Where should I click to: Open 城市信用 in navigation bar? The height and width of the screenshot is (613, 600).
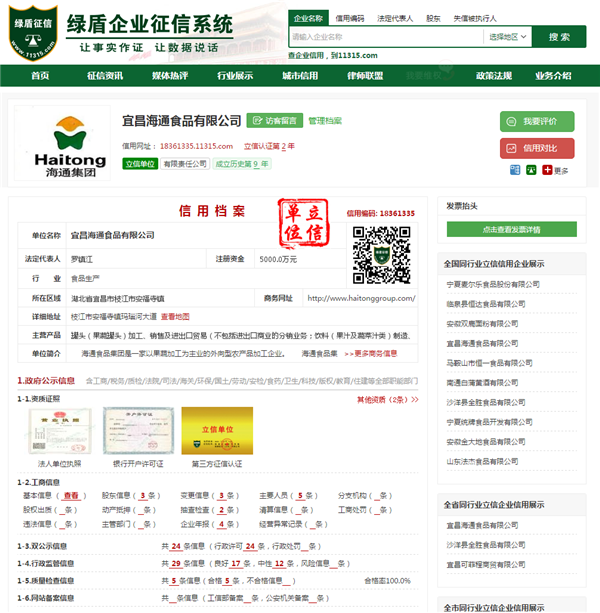pyautogui.click(x=299, y=76)
